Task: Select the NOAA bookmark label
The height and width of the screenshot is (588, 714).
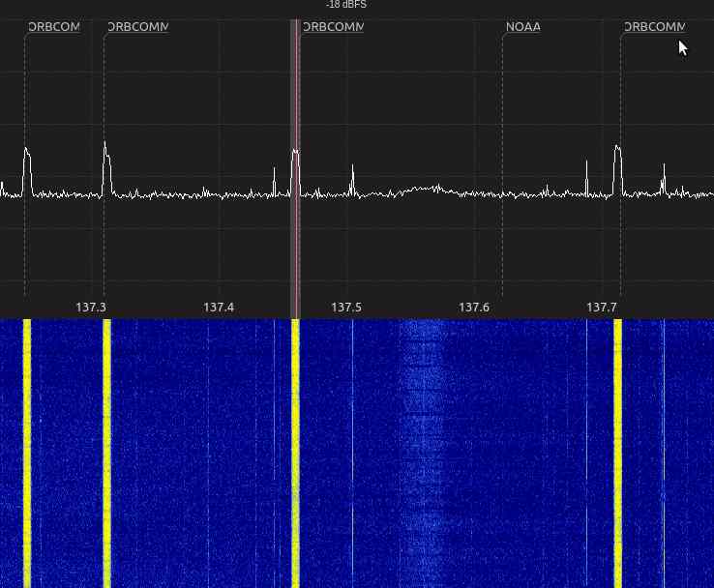Action: pos(522,27)
